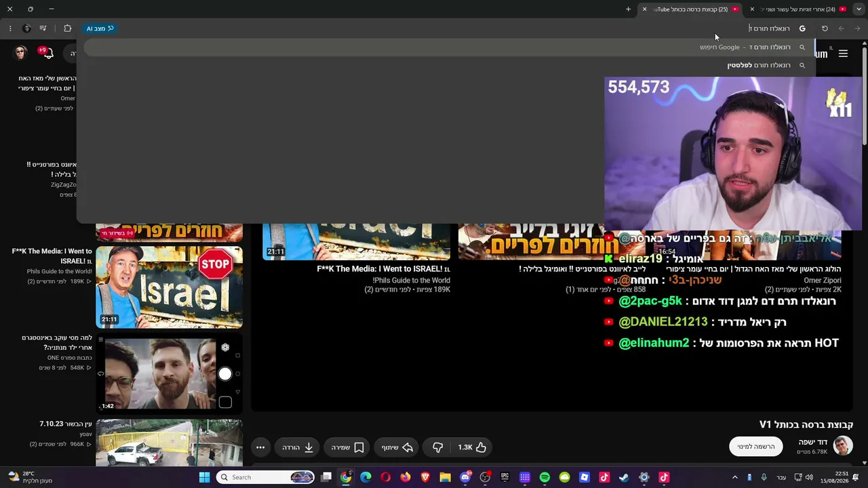The width and height of the screenshot is (868, 488).
Task: Open 'לייב לאיוונט בפורטנייט' end-screen video title
Action: (581, 269)
